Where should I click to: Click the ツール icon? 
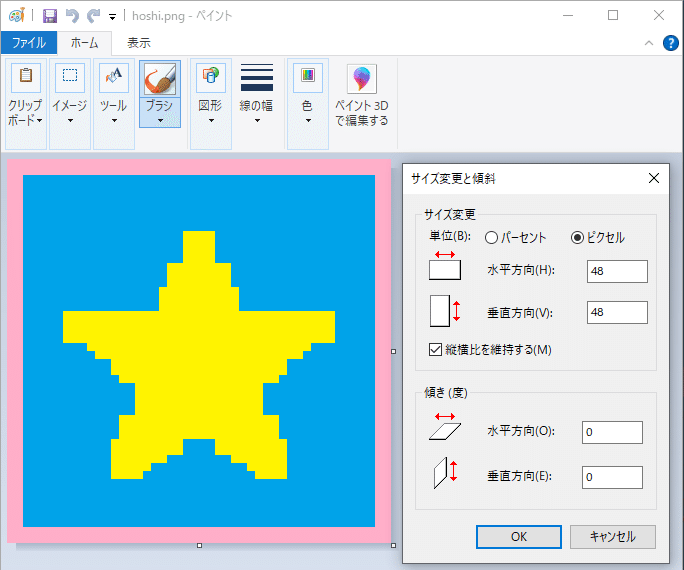click(x=114, y=78)
